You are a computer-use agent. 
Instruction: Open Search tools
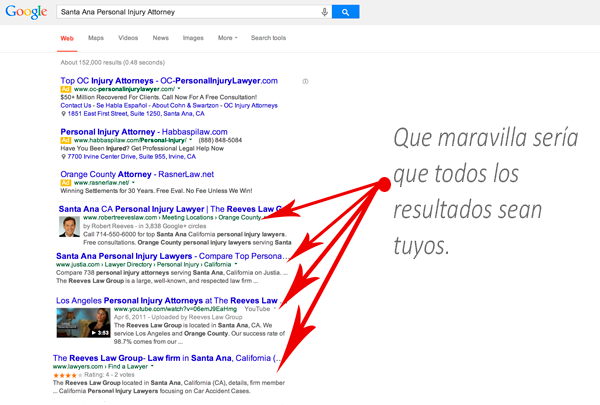269,38
